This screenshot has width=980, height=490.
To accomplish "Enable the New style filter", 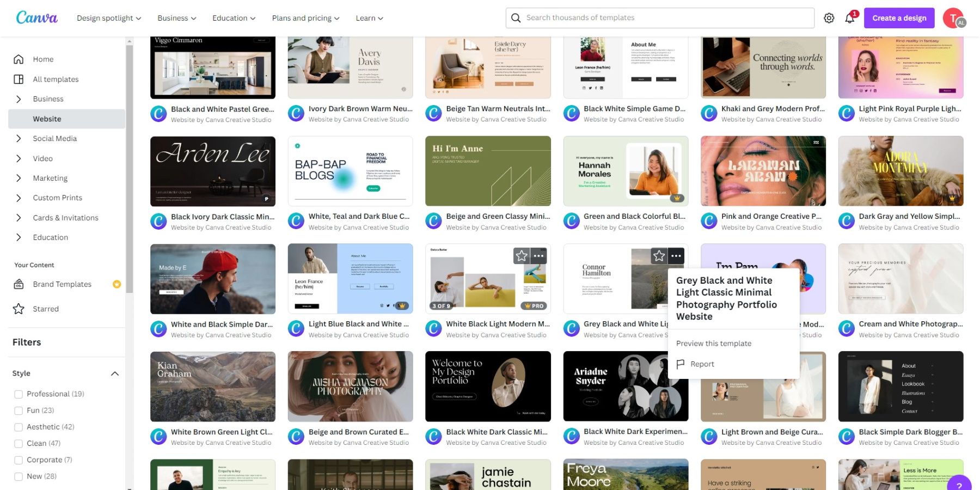I will (x=19, y=476).
